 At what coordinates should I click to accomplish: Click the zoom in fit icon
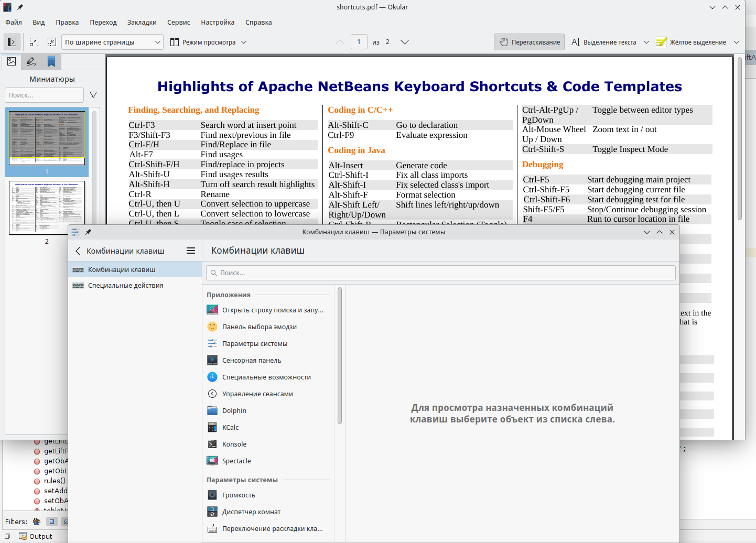coord(52,42)
